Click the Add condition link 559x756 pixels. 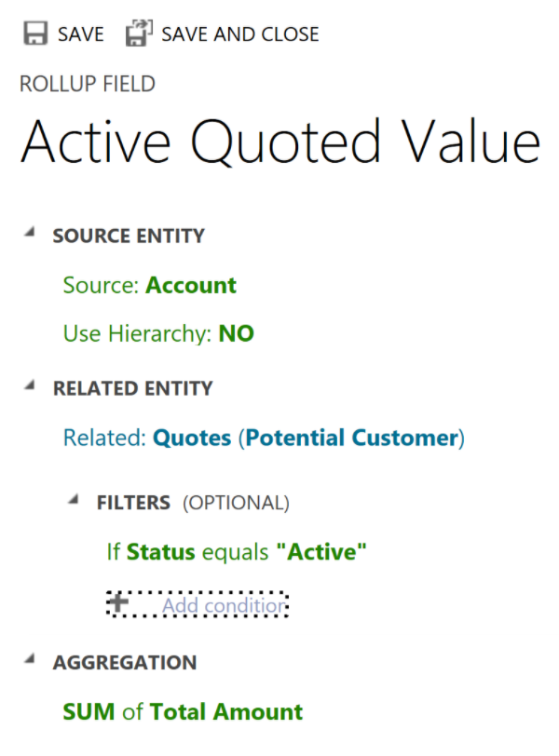(x=223, y=606)
